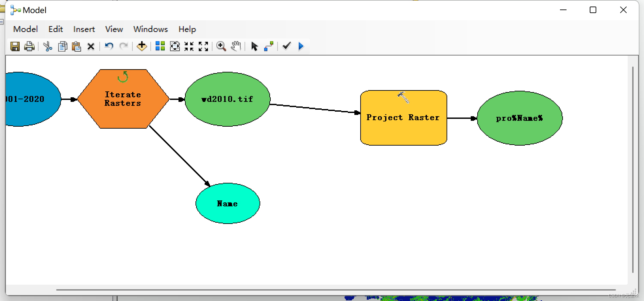The width and height of the screenshot is (644, 301).
Task: Maximize the Model window
Action: point(593,10)
